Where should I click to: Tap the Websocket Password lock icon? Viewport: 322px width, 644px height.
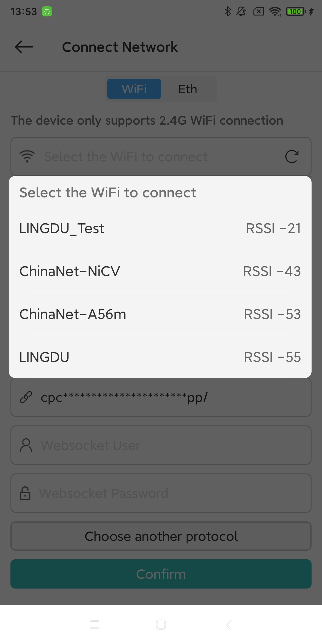pos(25,493)
